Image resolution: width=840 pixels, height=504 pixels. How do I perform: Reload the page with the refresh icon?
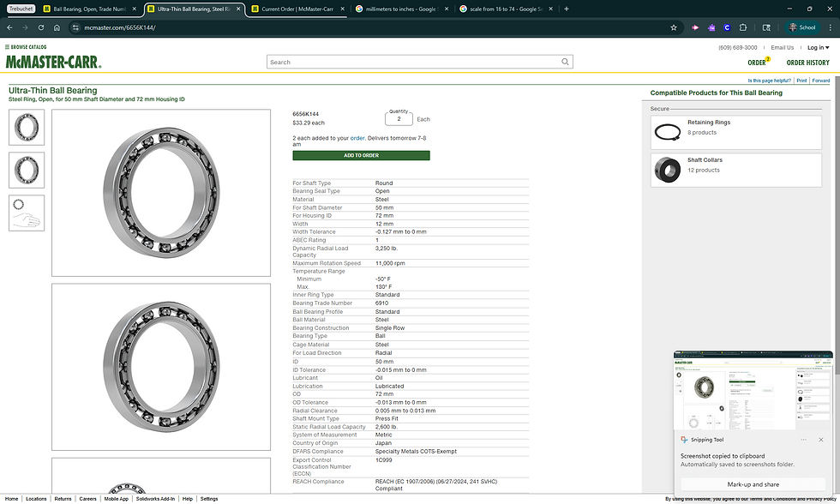click(41, 27)
